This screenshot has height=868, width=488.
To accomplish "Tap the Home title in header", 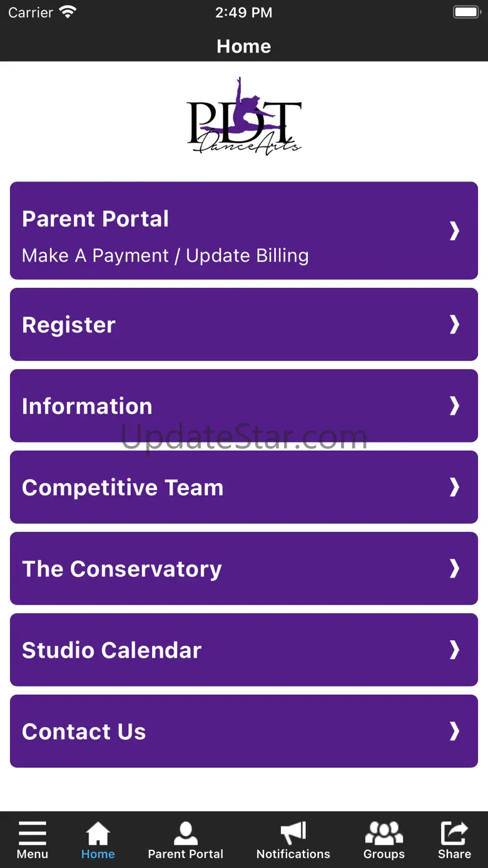I will pos(244,46).
